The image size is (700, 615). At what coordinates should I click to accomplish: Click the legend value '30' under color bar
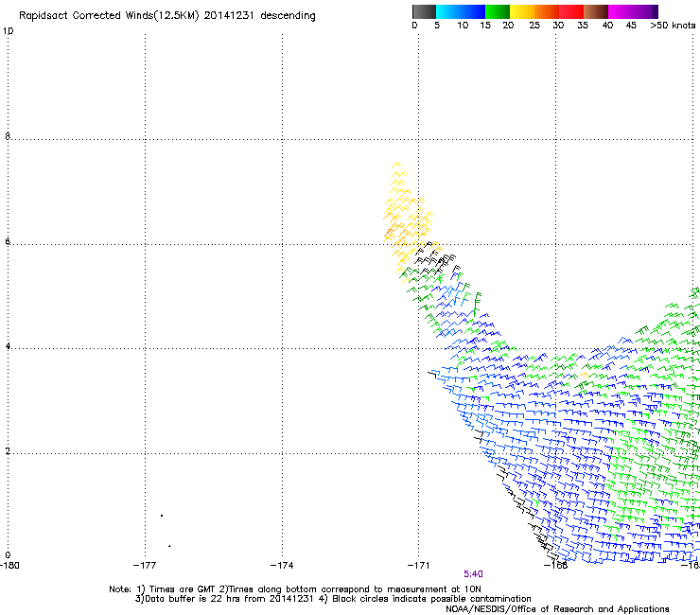[x=558, y=26]
